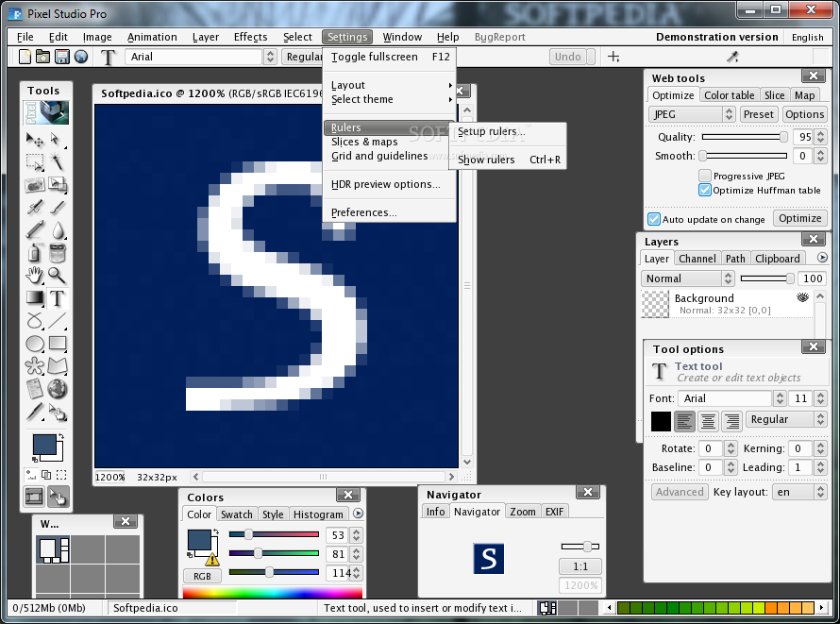The image size is (840, 624).
Task: Expand the Layout submenu
Action: click(390, 85)
